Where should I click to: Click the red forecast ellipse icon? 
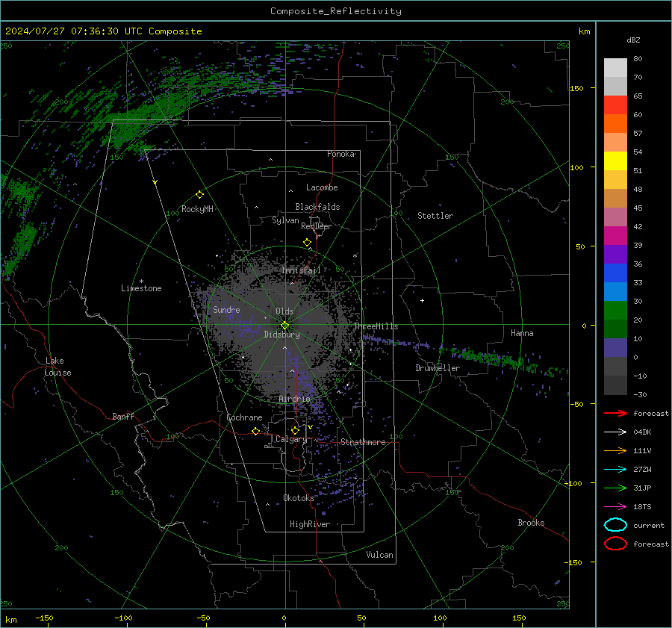click(x=615, y=544)
